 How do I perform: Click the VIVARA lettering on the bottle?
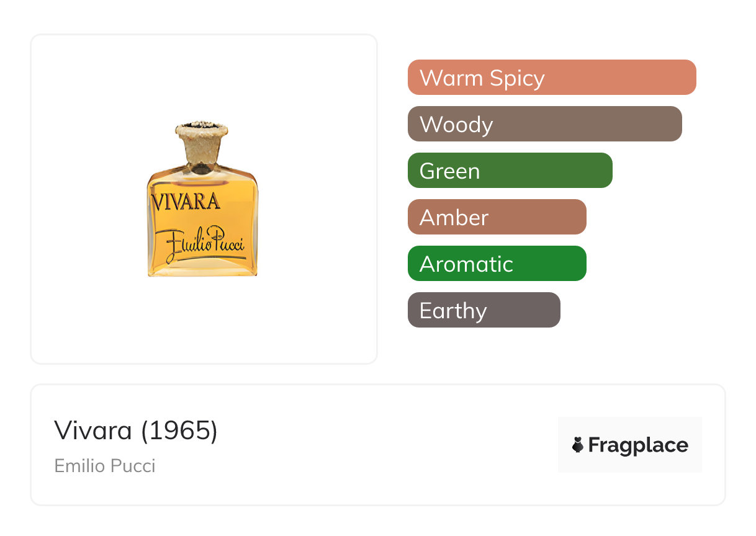[186, 202]
